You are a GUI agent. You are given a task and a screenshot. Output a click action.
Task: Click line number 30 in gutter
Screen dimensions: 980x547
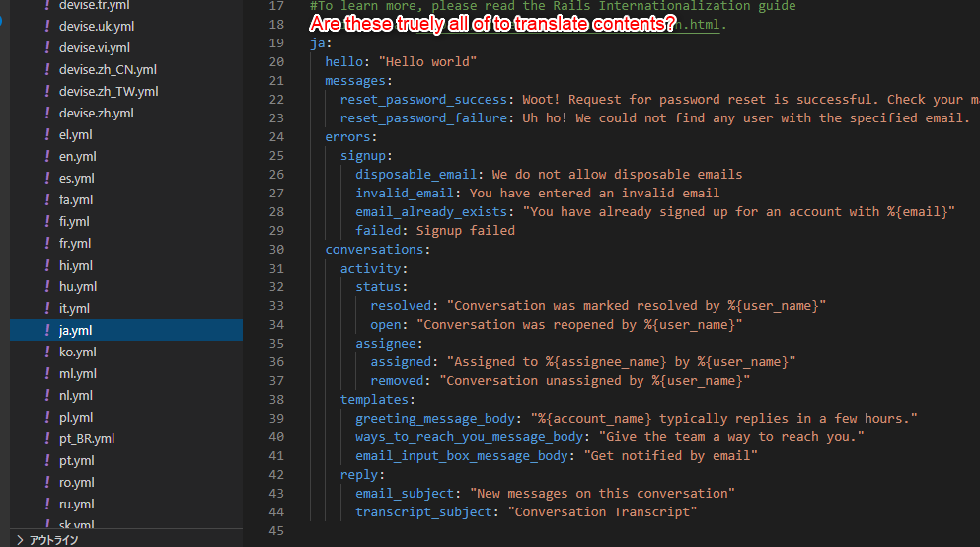[276, 250]
